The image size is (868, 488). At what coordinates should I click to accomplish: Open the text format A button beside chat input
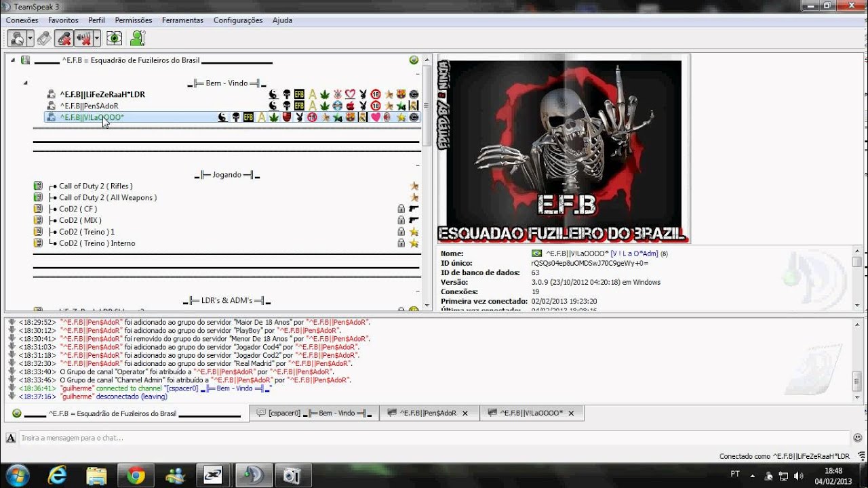tap(10, 438)
